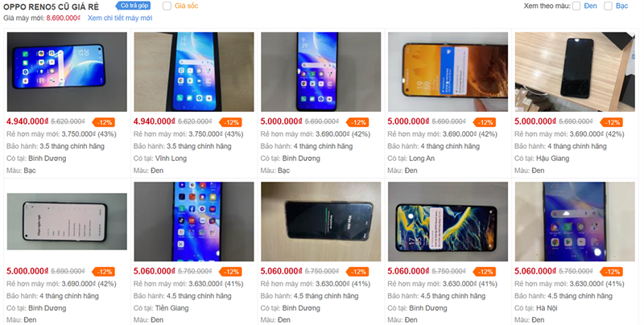Screen dimensions: 644x325
Task: Open the Vĩnh Long phone photo
Action: pos(194,72)
